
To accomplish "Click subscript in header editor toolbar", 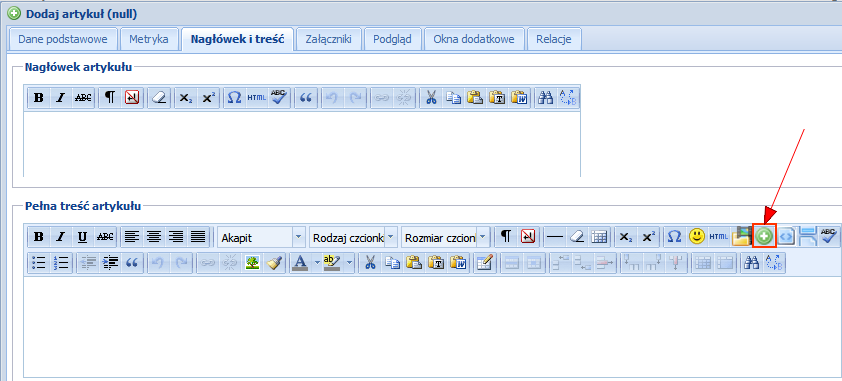I will (x=185, y=98).
